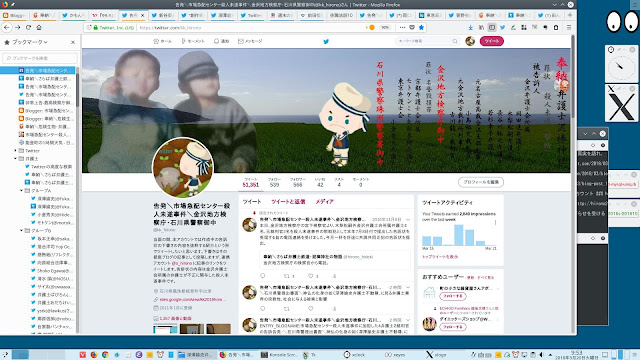Open the Firefox hamburger menu
The image size is (640, 360).
tap(569, 27)
